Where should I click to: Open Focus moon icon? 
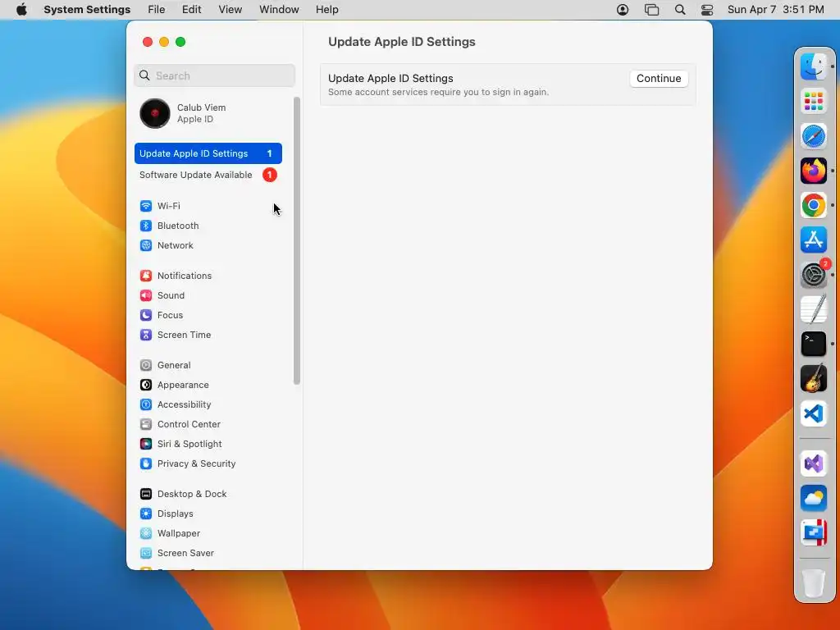coord(146,315)
